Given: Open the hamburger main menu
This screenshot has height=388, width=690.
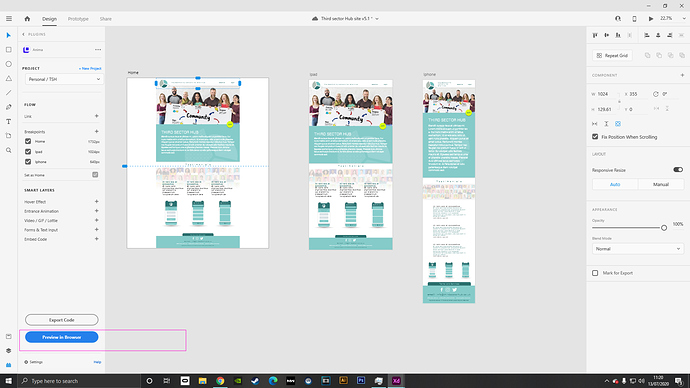Looking at the screenshot, I should [9, 18].
